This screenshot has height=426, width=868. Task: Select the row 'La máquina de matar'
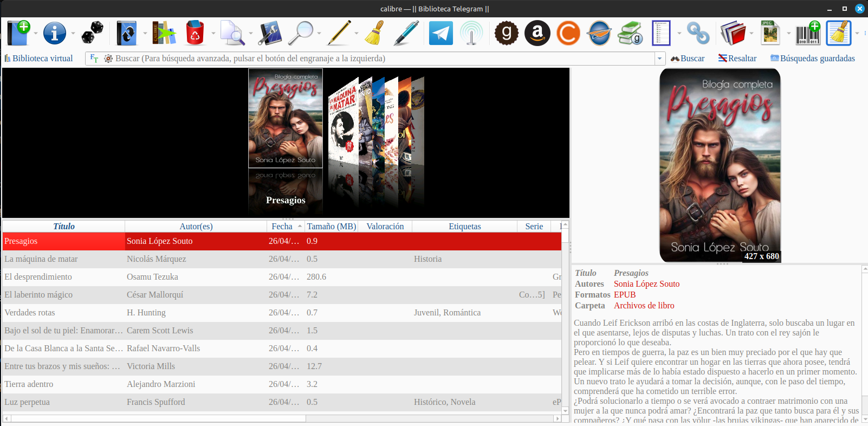pos(282,259)
